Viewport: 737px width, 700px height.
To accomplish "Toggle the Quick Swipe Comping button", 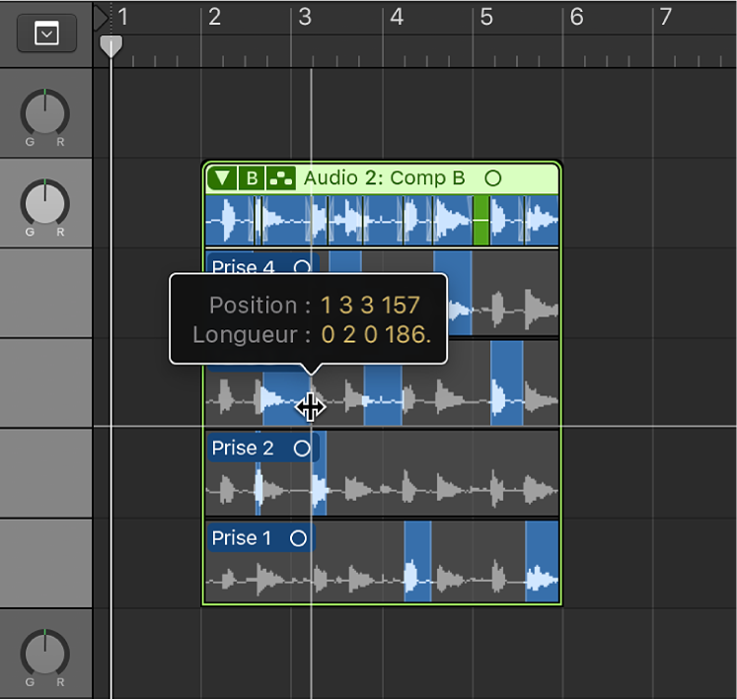I will point(281,178).
